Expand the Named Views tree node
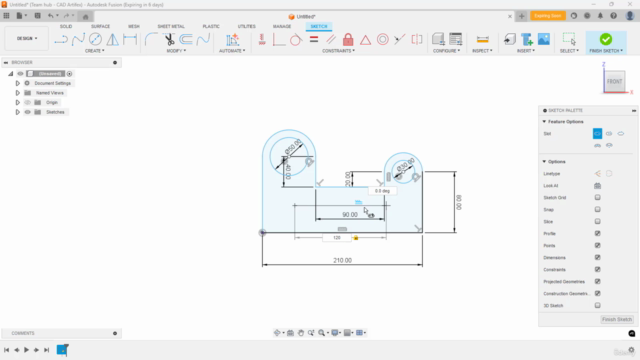The image size is (640, 360). click(18, 93)
